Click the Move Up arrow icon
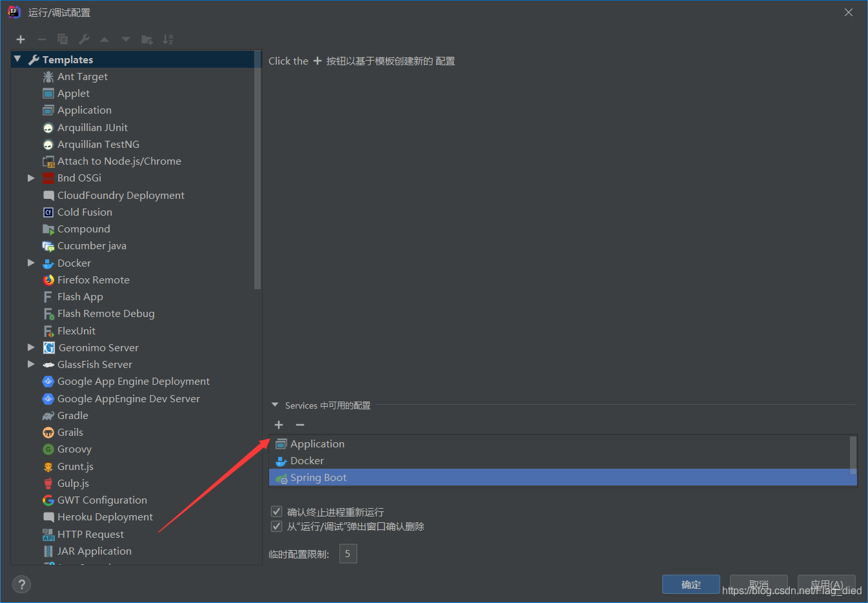Viewport: 868px width, 603px height. 105,39
